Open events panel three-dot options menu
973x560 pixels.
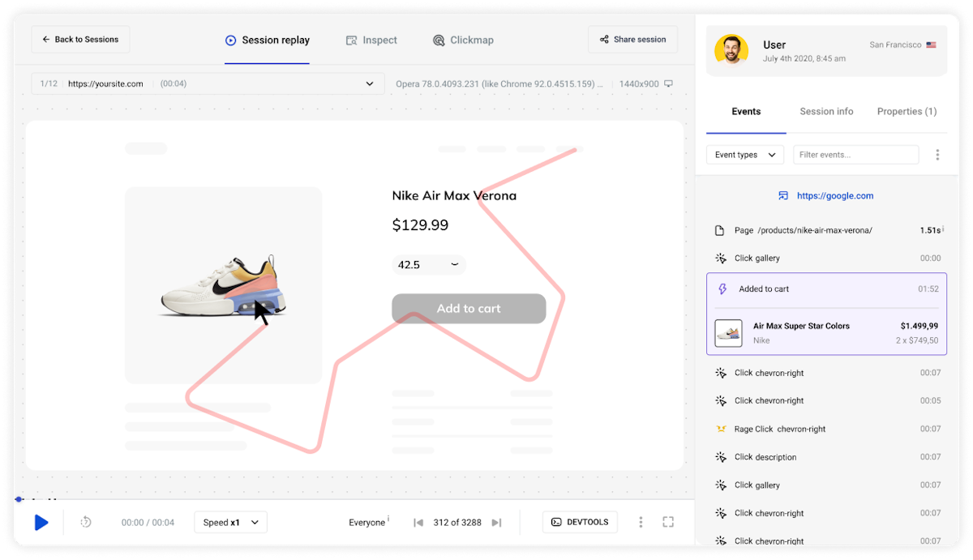click(x=937, y=155)
